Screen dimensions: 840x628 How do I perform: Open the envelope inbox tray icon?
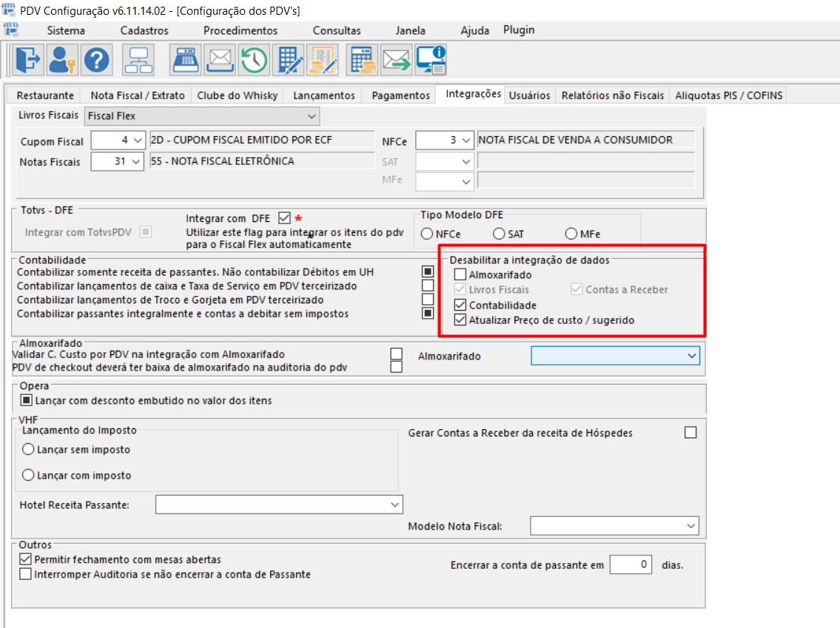[221, 59]
